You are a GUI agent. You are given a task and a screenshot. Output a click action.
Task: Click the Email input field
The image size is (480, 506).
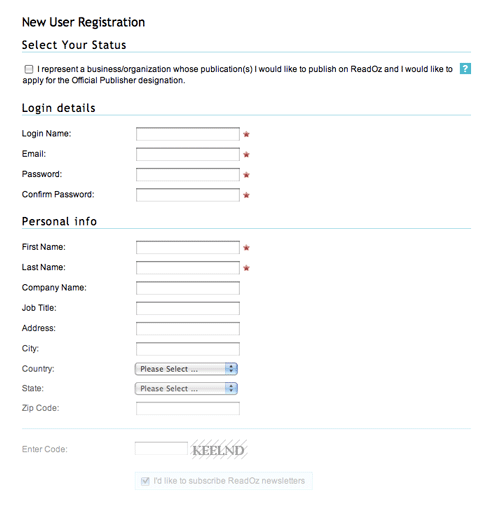(188, 154)
